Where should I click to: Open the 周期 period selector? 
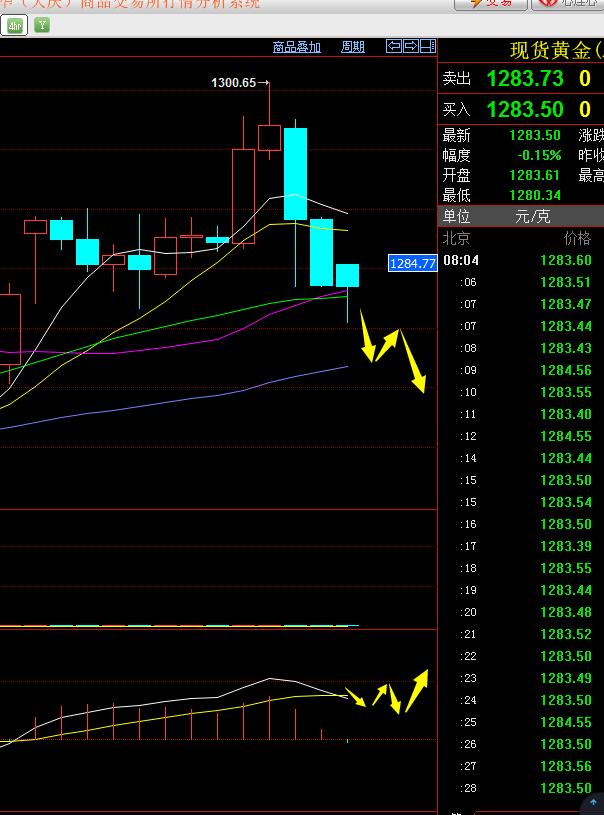353,47
